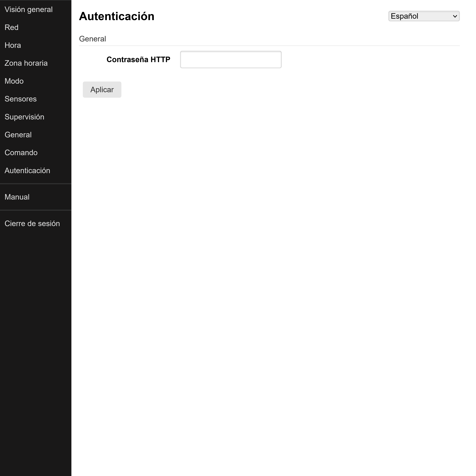This screenshot has width=476, height=476.
Task: Change the interface language selection
Action: tap(424, 16)
